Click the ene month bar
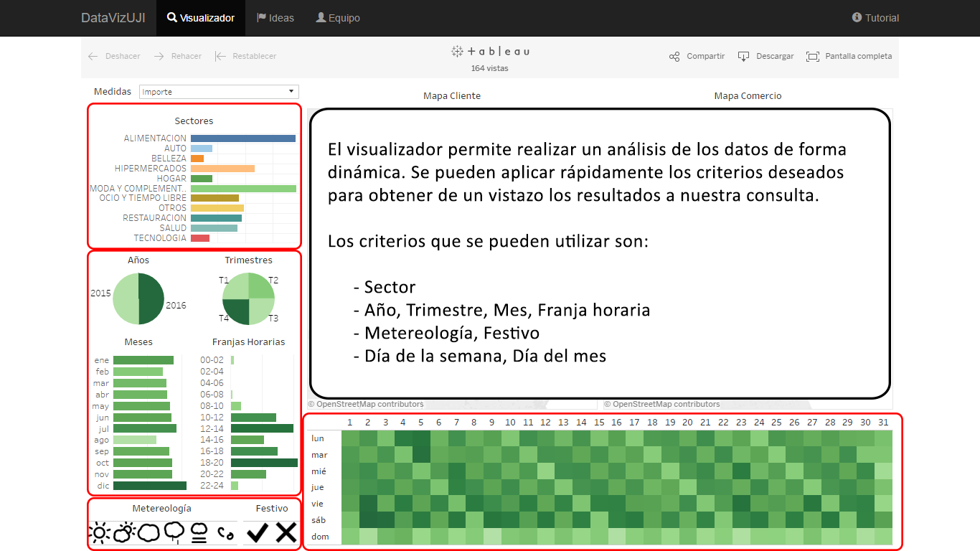Image resolution: width=980 pixels, height=551 pixels. pos(143,360)
